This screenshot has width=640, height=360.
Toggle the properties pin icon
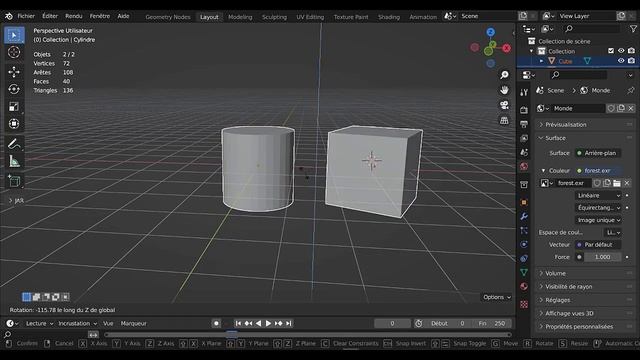click(x=631, y=90)
